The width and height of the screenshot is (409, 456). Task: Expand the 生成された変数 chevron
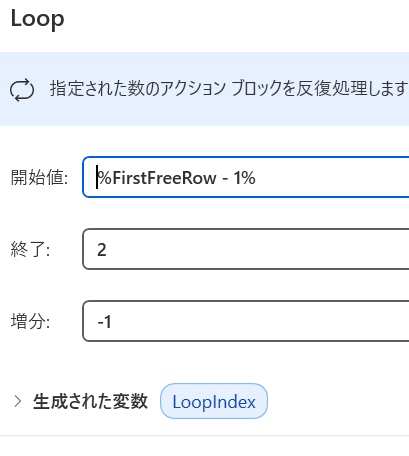click(x=18, y=401)
